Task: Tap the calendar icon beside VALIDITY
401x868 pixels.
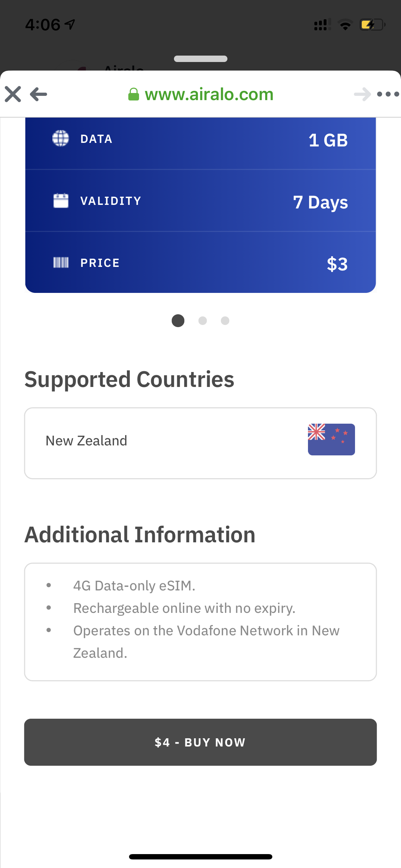Action: [x=61, y=201]
